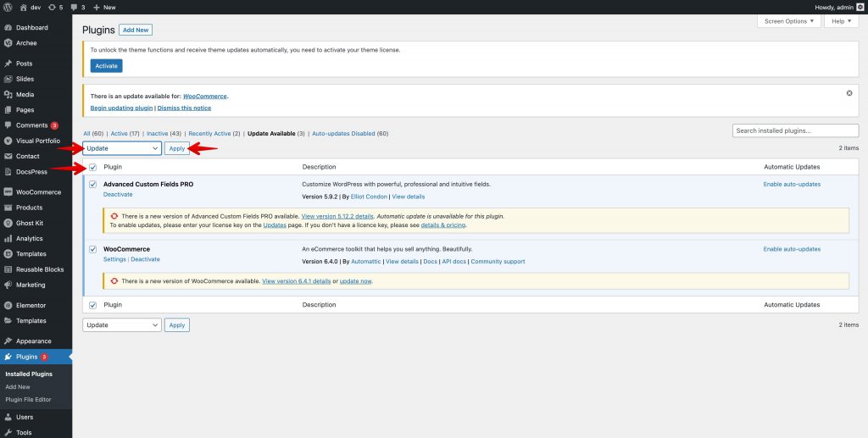868x438 pixels.
Task: Click the Users sidebar icon
Action: coord(8,418)
